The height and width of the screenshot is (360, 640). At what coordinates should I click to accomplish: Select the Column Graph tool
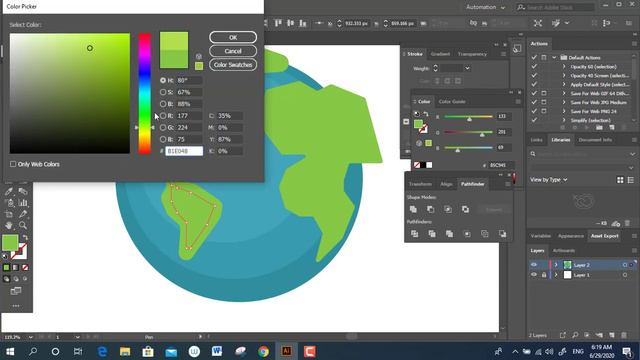pyautogui.click(x=23, y=202)
